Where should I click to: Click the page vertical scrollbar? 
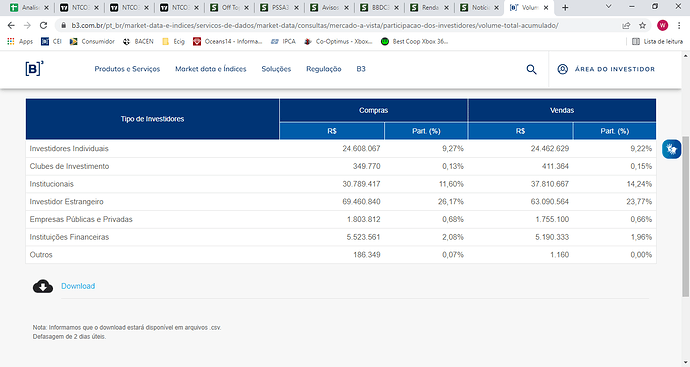click(x=686, y=216)
